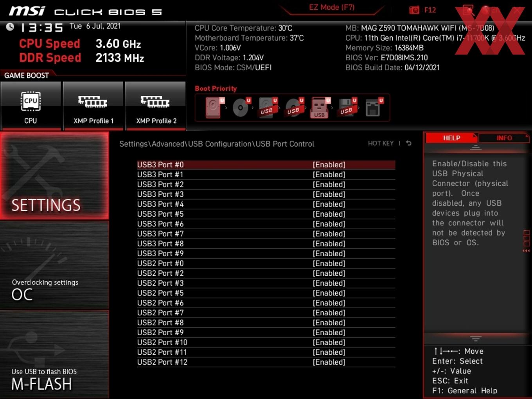The width and height of the screenshot is (532, 399).
Task: Switch to EZ Mode (F7)
Action: click(x=332, y=7)
